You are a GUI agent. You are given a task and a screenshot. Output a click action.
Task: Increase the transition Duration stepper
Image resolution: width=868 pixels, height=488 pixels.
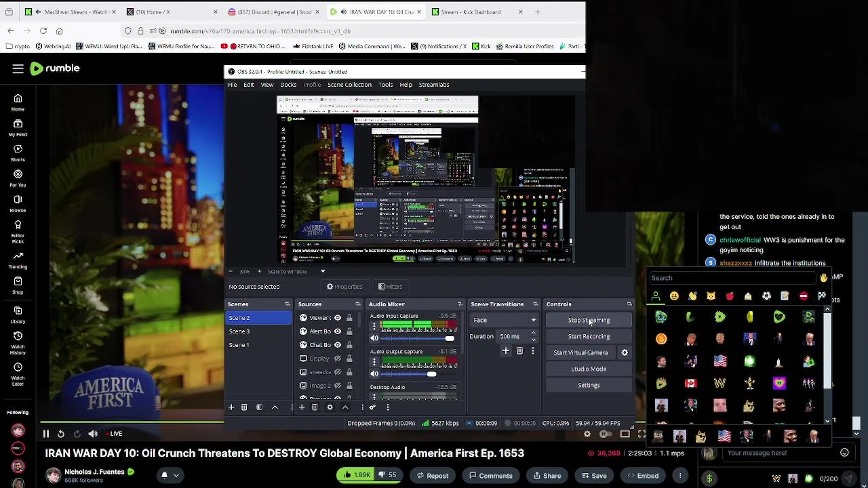pyautogui.click(x=533, y=333)
